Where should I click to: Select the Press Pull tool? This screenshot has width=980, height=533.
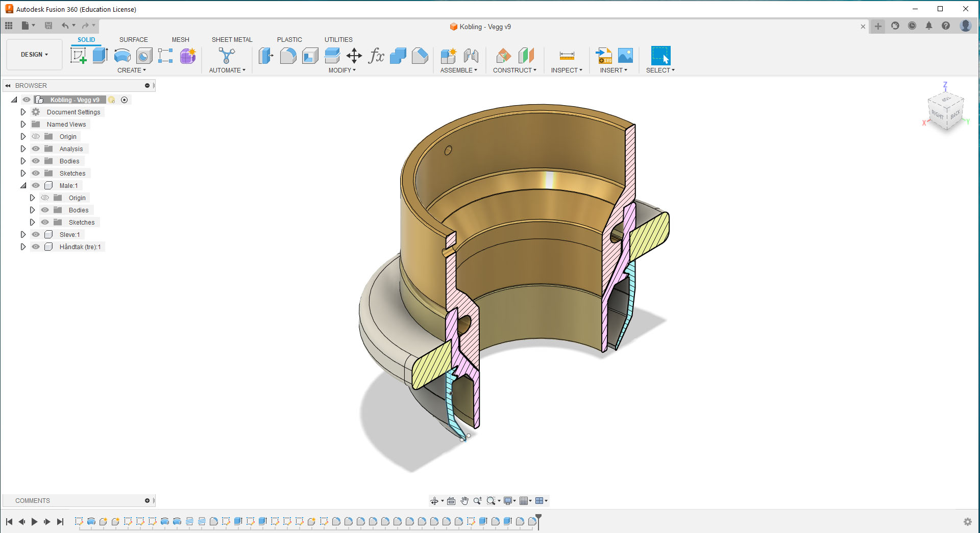coord(266,56)
